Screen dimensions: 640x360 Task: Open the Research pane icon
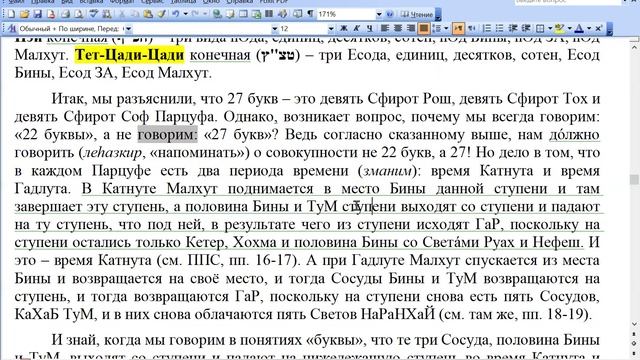107,14
